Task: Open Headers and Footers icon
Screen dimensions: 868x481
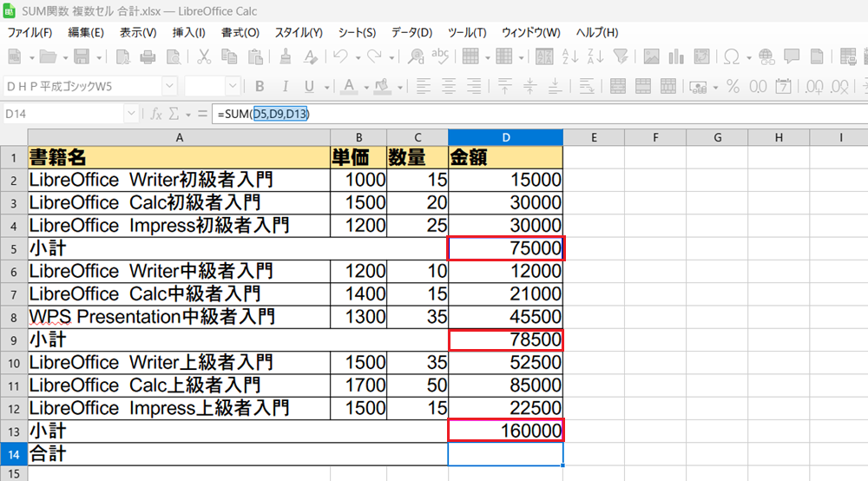Action: 817,56
